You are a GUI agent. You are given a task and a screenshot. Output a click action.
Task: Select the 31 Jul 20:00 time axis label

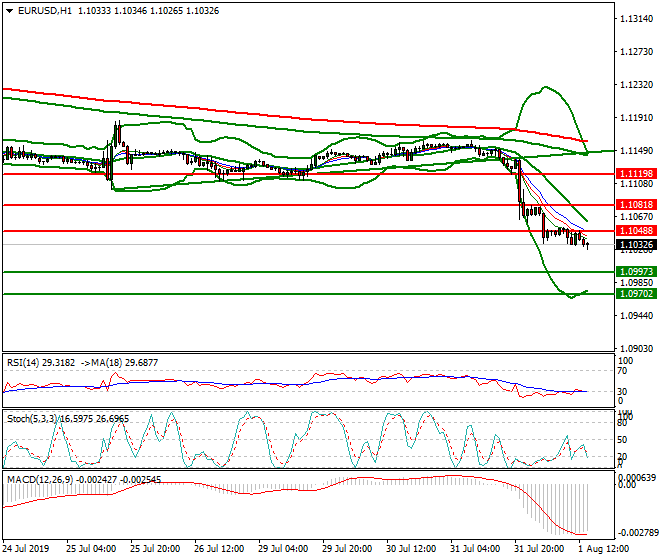(539, 549)
